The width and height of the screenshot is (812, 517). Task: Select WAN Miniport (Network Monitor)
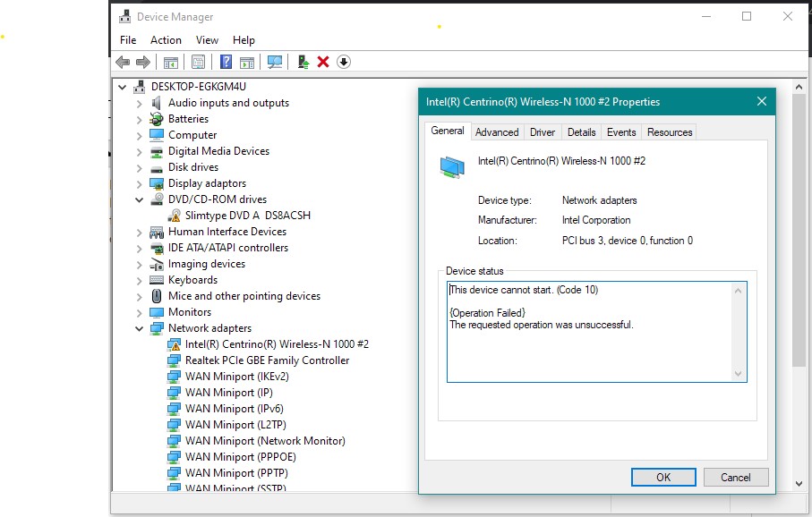pos(265,441)
